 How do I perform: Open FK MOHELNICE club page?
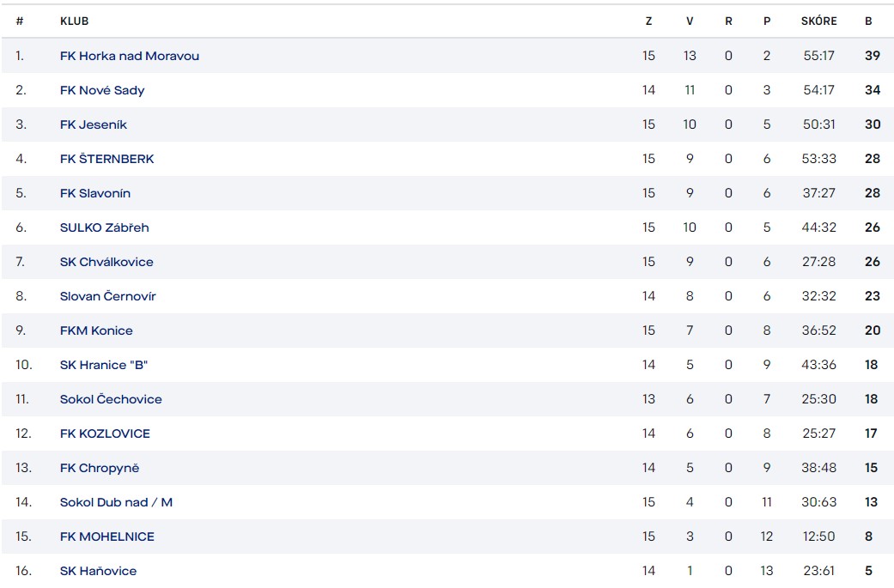(x=106, y=536)
